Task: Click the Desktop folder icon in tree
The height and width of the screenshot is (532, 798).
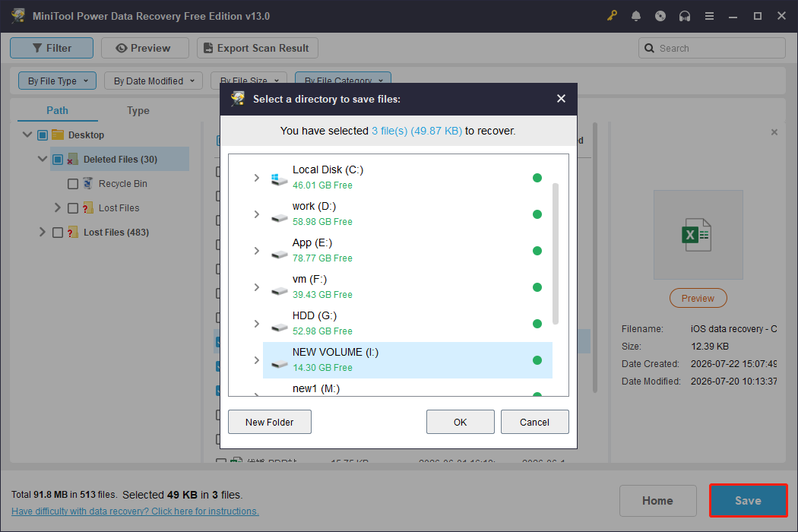Action: point(58,135)
